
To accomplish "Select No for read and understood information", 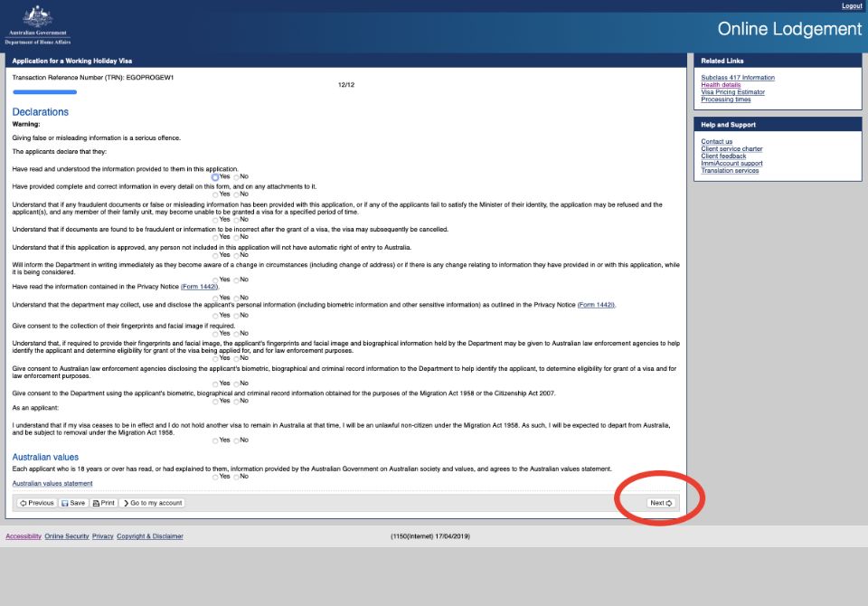I will click(x=236, y=177).
